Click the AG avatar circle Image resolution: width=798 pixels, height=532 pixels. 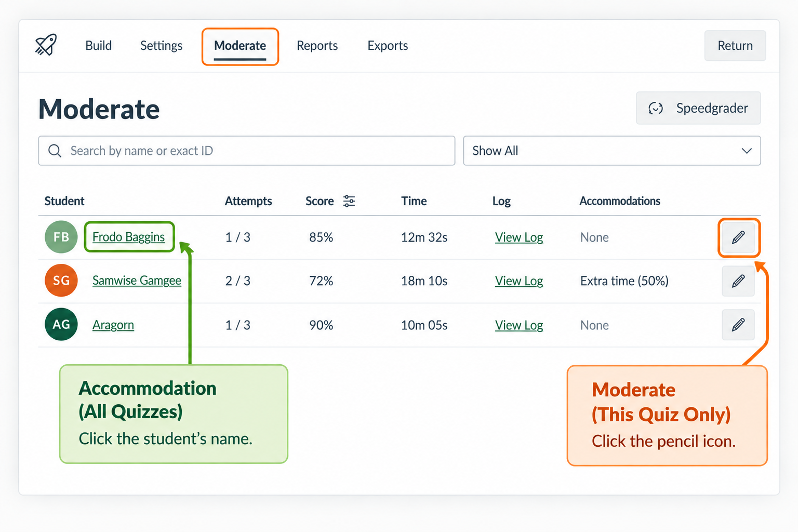(x=61, y=324)
